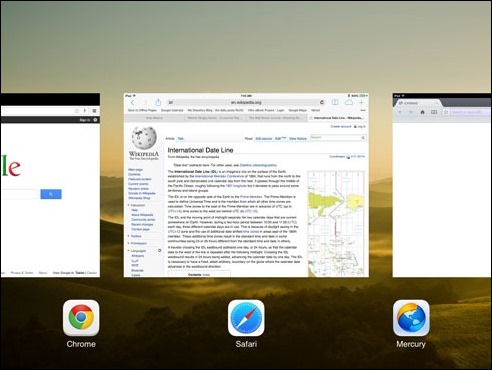Click the Wikipedia search field

click(x=338, y=137)
